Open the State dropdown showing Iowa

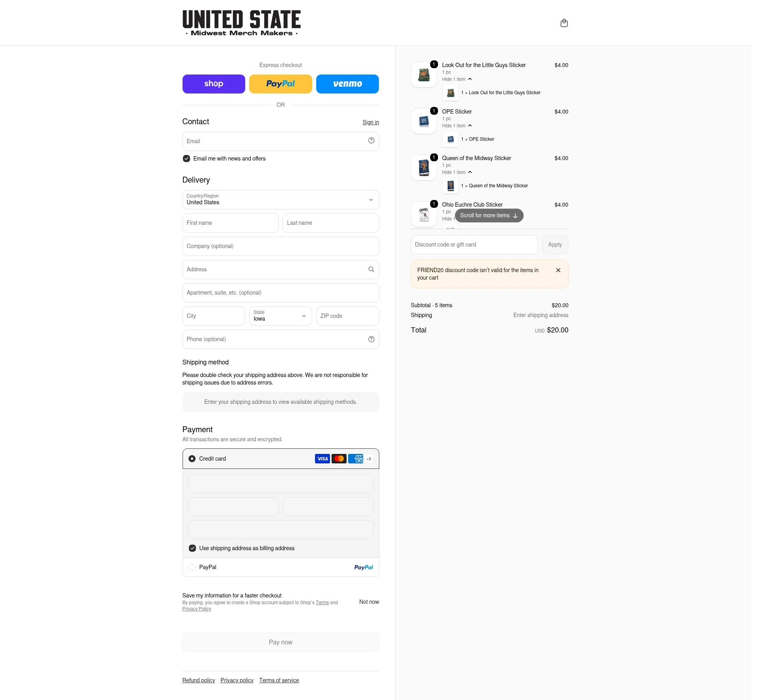280,316
